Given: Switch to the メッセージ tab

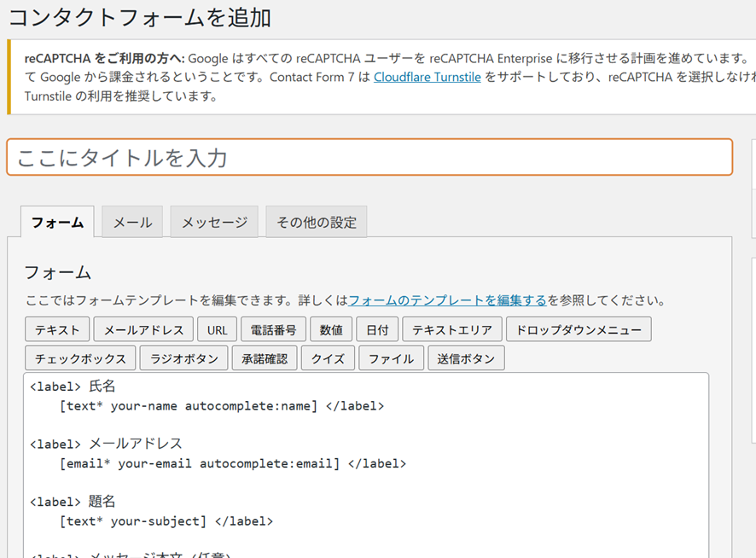Looking at the screenshot, I should click(214, 222).
